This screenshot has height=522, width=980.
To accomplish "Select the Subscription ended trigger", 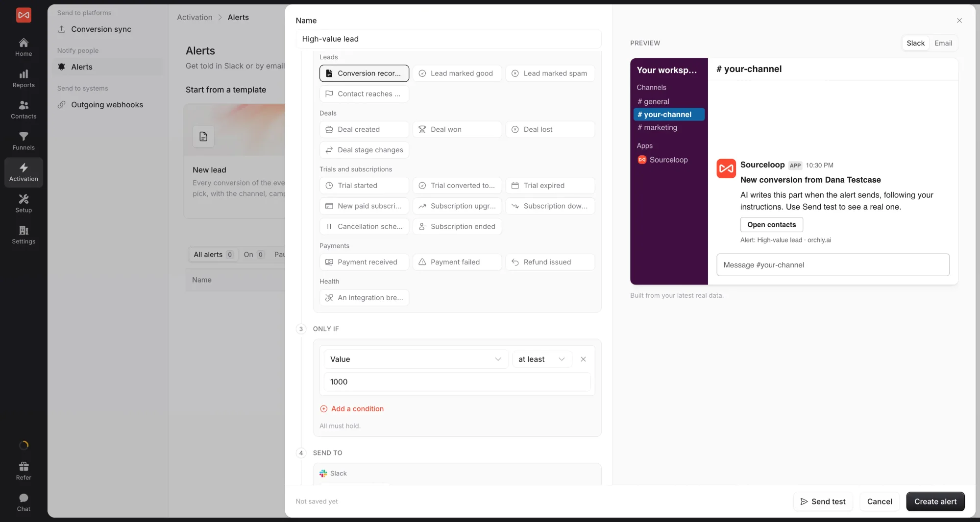I will tap(457, 227).
